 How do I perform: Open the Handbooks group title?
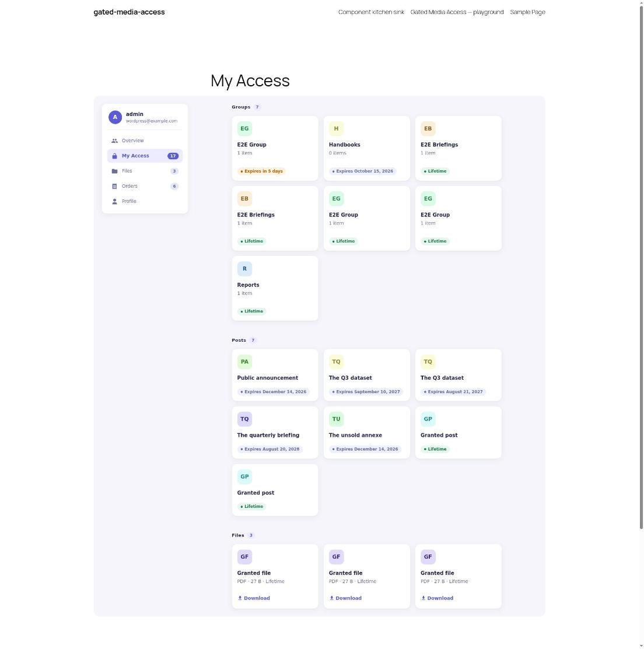point(345,145)
